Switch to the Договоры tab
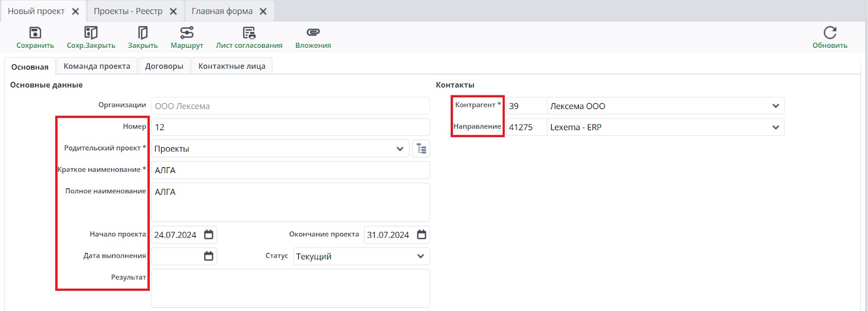Screen dimensions: 868x311 pos(164,66)
